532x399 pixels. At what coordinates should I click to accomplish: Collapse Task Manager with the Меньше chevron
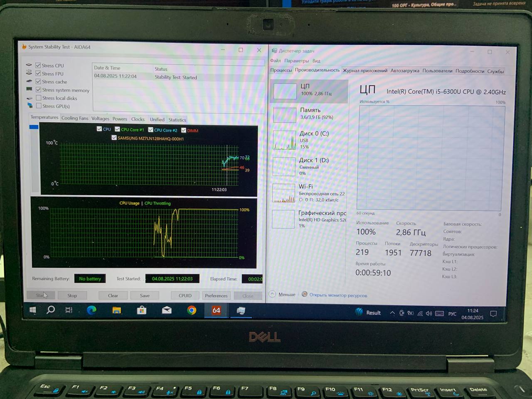[x=273, y=294]
